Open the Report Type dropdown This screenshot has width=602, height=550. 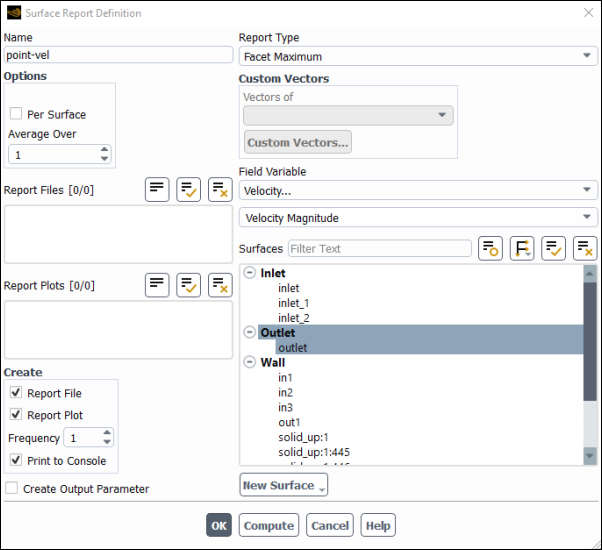[417, 57]
